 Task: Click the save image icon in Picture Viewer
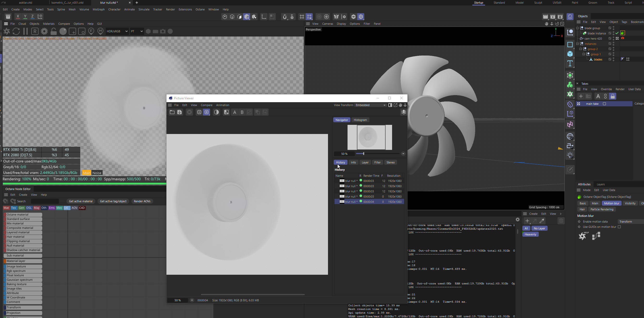179,112
